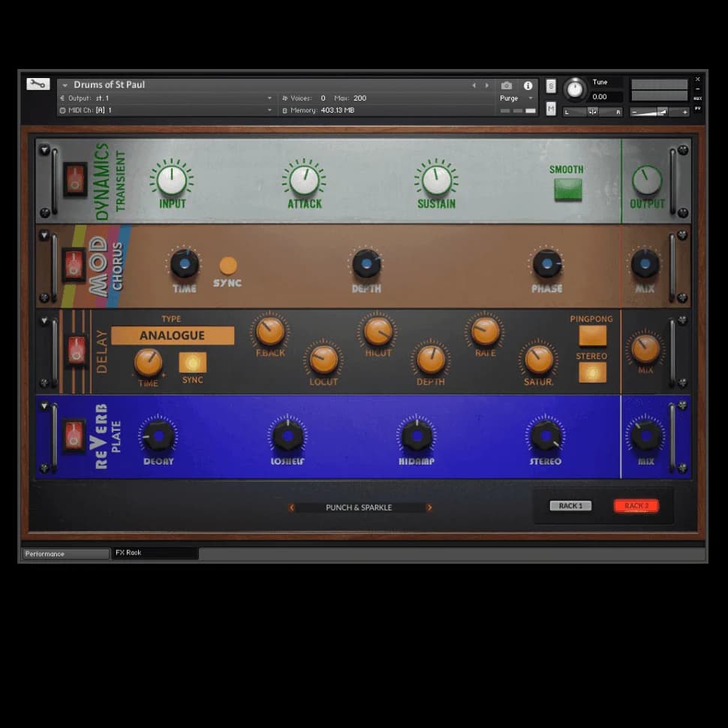The image size is (728, 728).
Task: Click the Rack 2 button
Action: click(x=636, y=506)
